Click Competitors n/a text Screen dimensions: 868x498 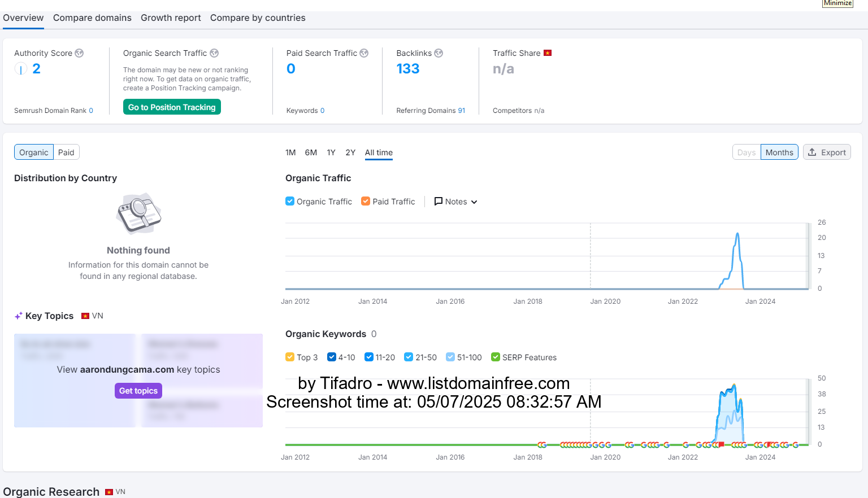click(518, 111)
